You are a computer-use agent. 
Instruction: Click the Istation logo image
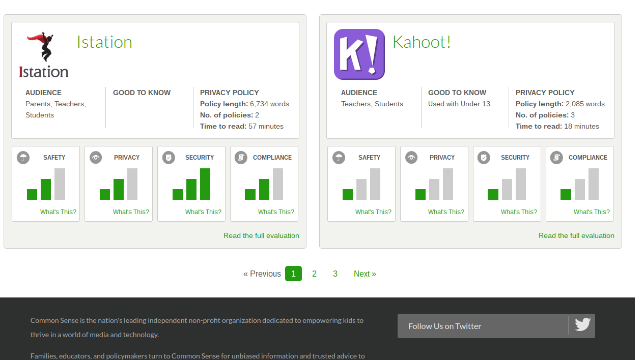point(44,54)
